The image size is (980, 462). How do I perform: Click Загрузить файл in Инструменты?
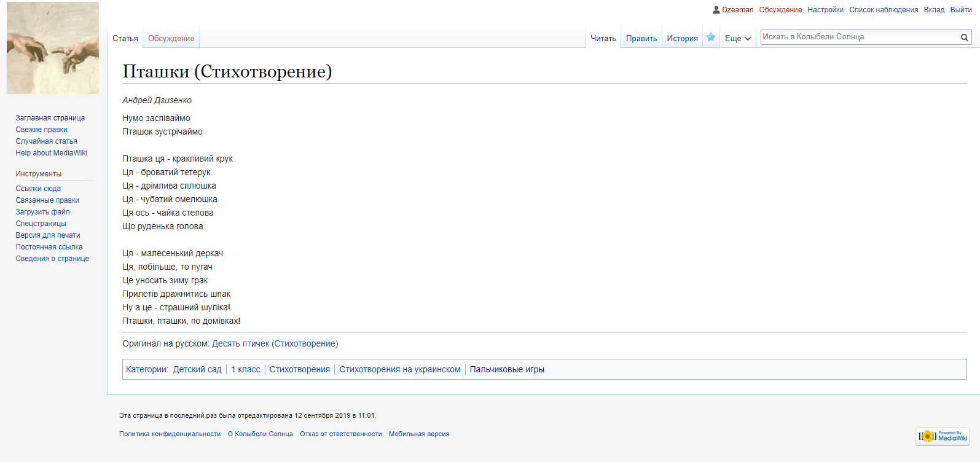(43, 212)
